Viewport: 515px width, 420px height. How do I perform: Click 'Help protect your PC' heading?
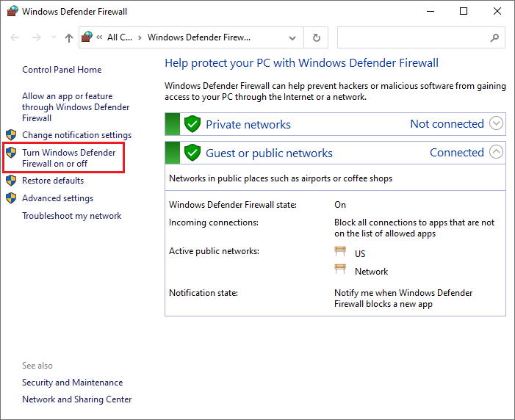point(301,63)
